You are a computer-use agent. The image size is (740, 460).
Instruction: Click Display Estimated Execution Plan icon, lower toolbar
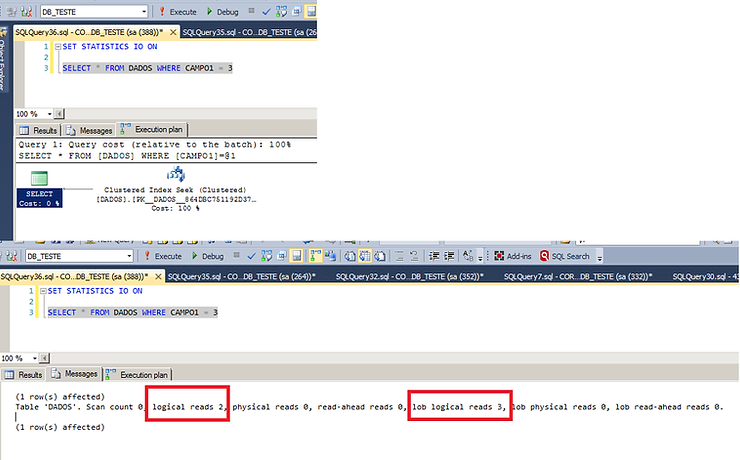click(267, 256)
